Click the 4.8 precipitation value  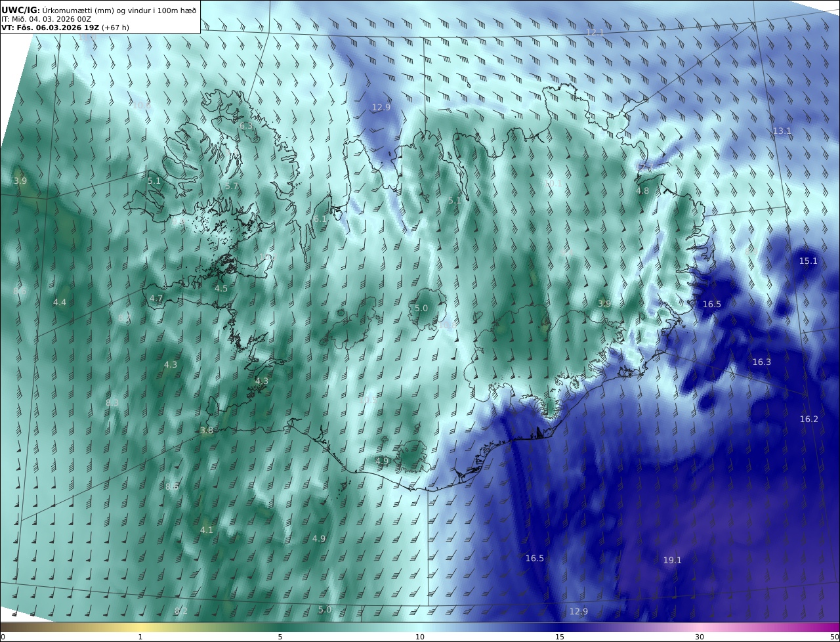point(642,191)
